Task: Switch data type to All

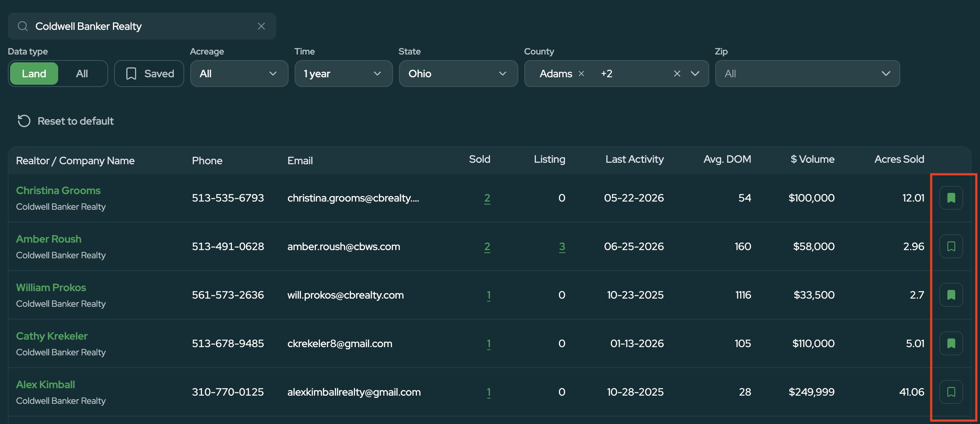Action: click(x=82, y=74)
